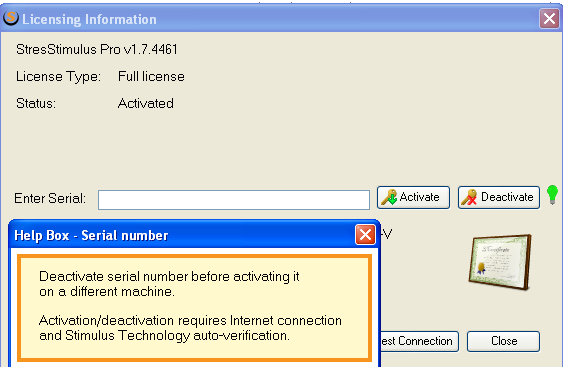Click the Activate button label
This screenshot has width=563, height=367.
pos(419,197)
